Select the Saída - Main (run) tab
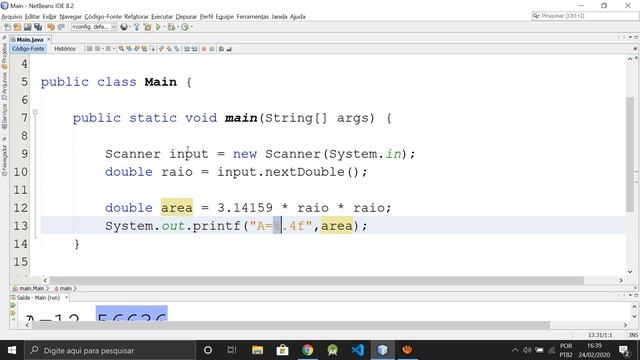 38,298
